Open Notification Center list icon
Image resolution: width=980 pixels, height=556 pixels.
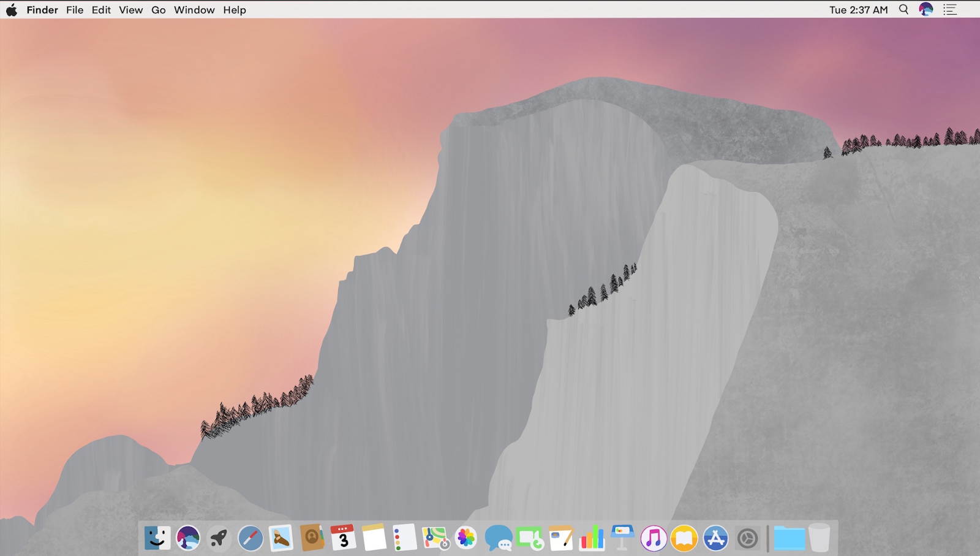[950, 10]
